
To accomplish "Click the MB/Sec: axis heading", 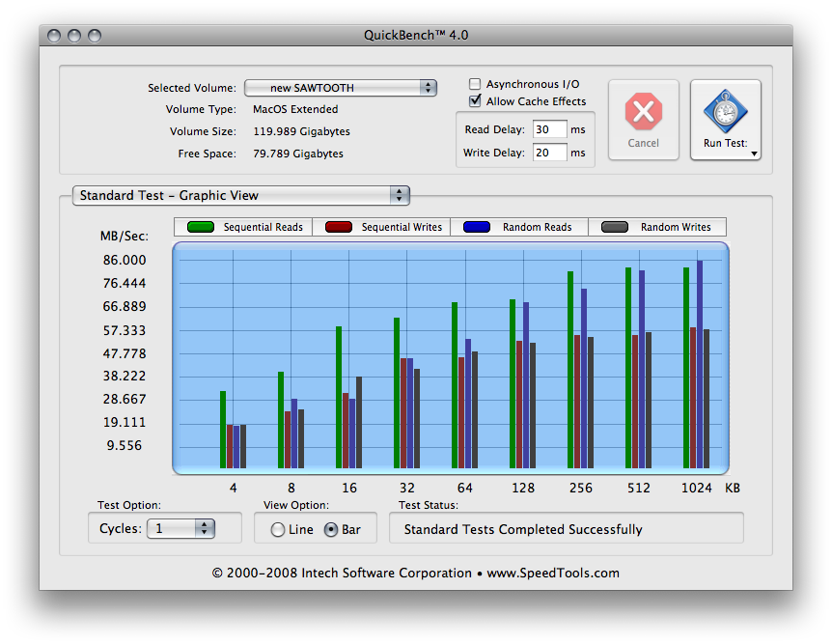I will [x=125, y=237].
